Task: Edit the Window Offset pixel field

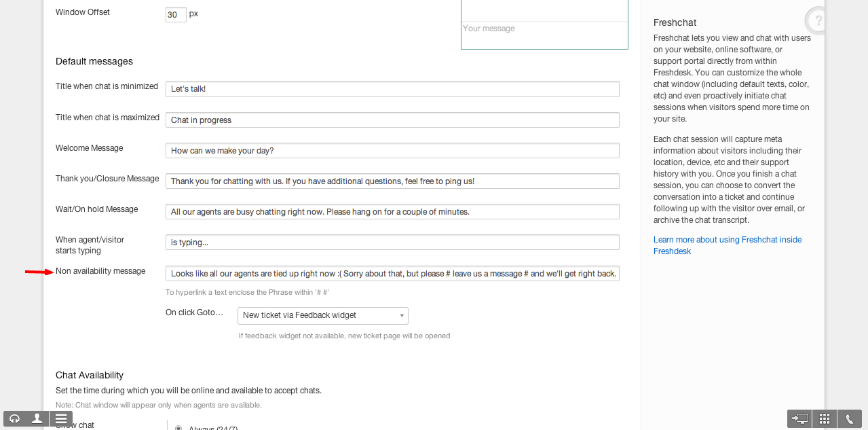Action: (176, 14)
